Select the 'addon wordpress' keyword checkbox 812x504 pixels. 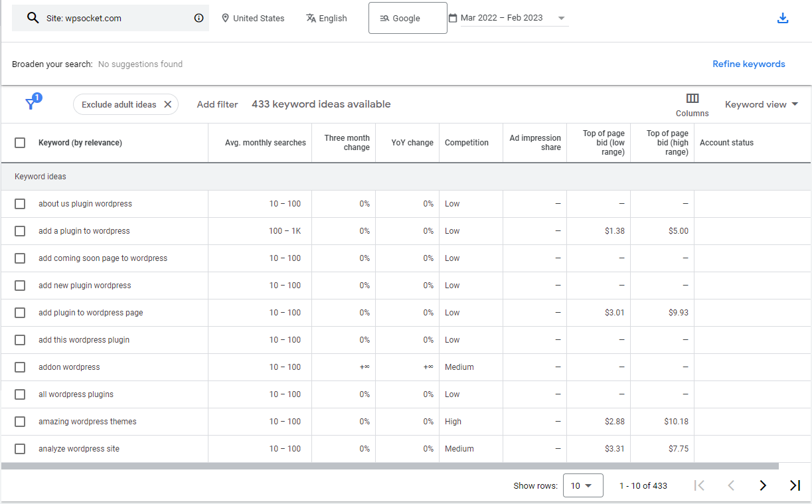click(20, 367)
